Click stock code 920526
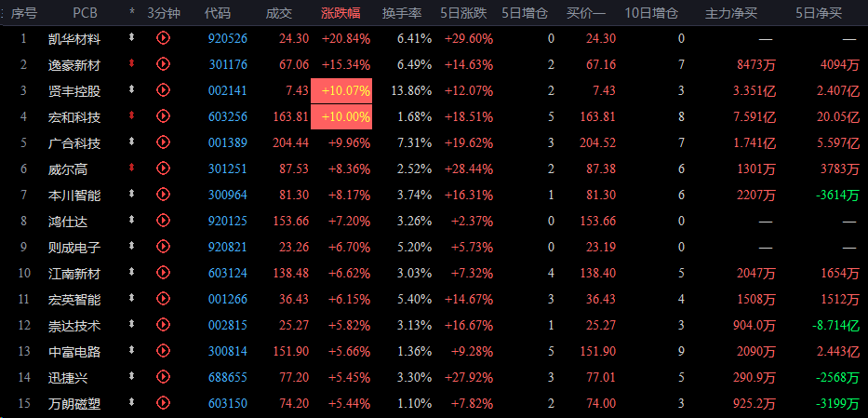Image resolution: width=868 pixels, height=418 pixels. [228, 39]
